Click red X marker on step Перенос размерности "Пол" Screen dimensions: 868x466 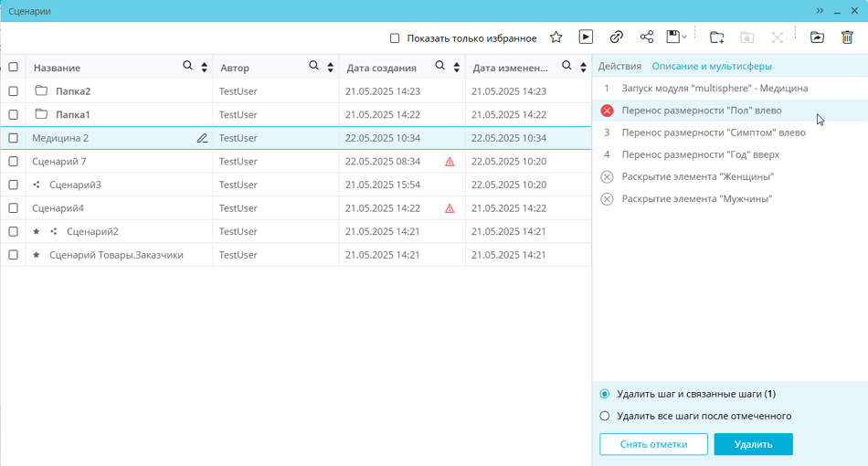point(607,111)
